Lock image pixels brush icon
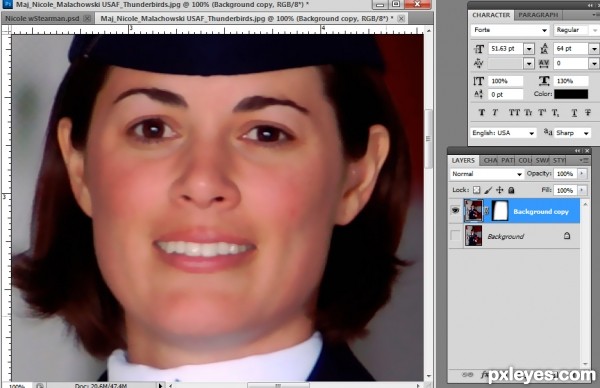The height and width of the screenshot is (388, 600). 488,190
